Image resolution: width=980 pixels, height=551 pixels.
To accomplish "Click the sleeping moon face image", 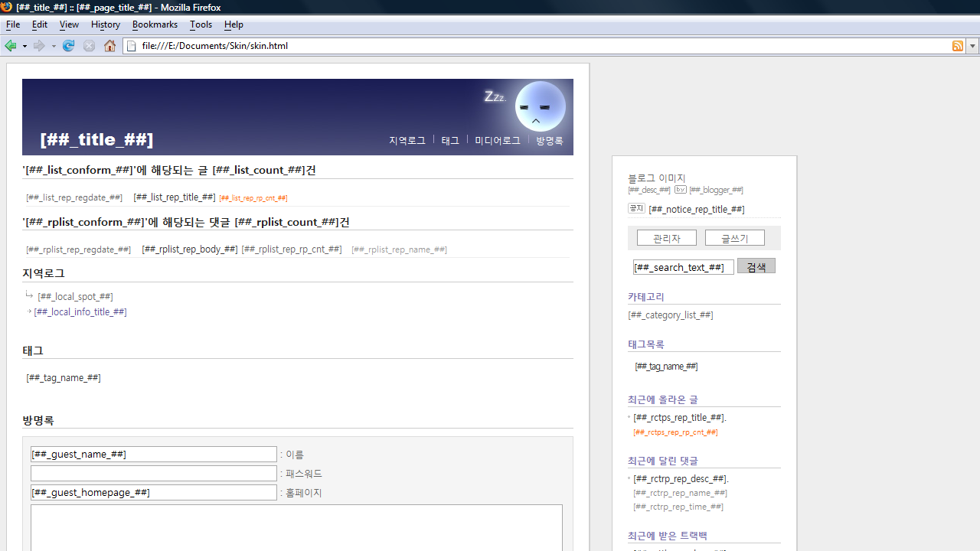I will pyautogui.click(x=540, y=106).
